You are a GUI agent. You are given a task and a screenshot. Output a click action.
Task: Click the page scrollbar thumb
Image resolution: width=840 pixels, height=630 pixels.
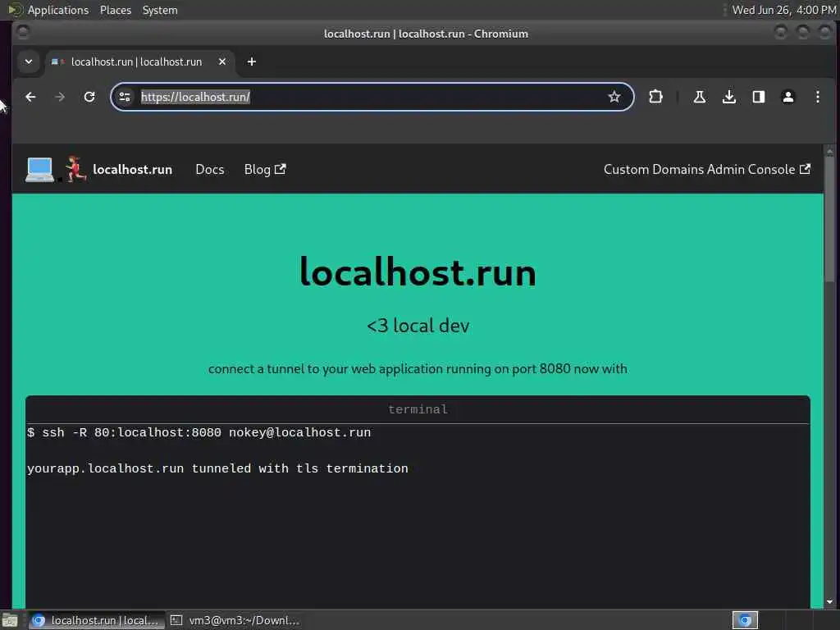[829, 220]
